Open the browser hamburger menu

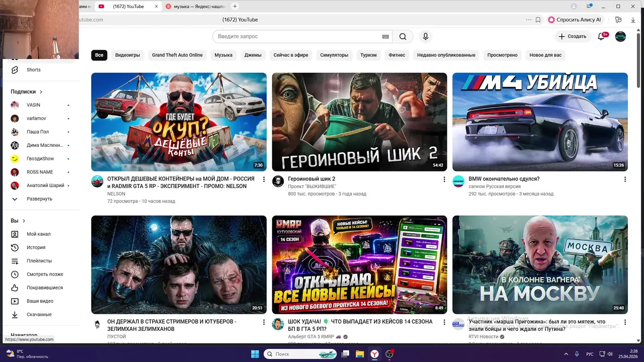coord(590,7)
